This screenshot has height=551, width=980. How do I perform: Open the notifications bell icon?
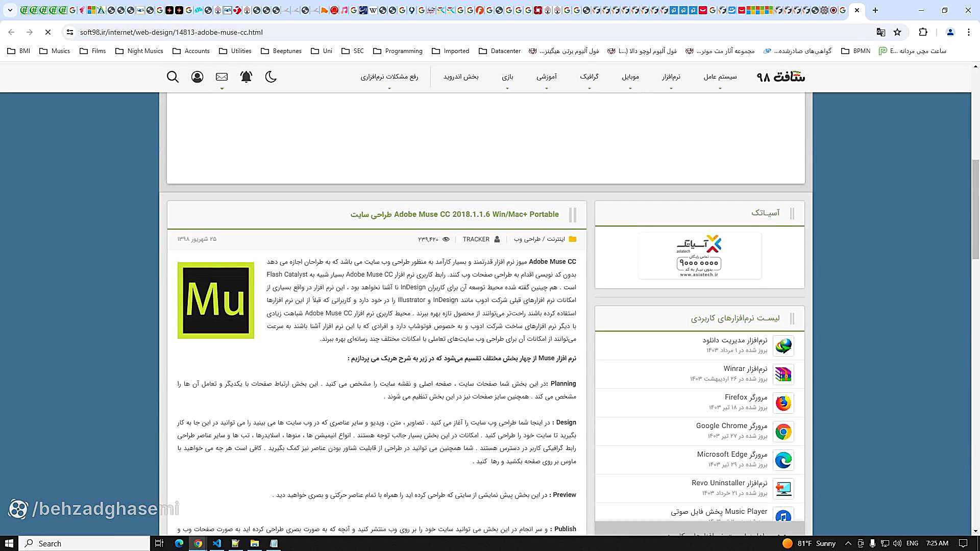click(x=246, y=77)
